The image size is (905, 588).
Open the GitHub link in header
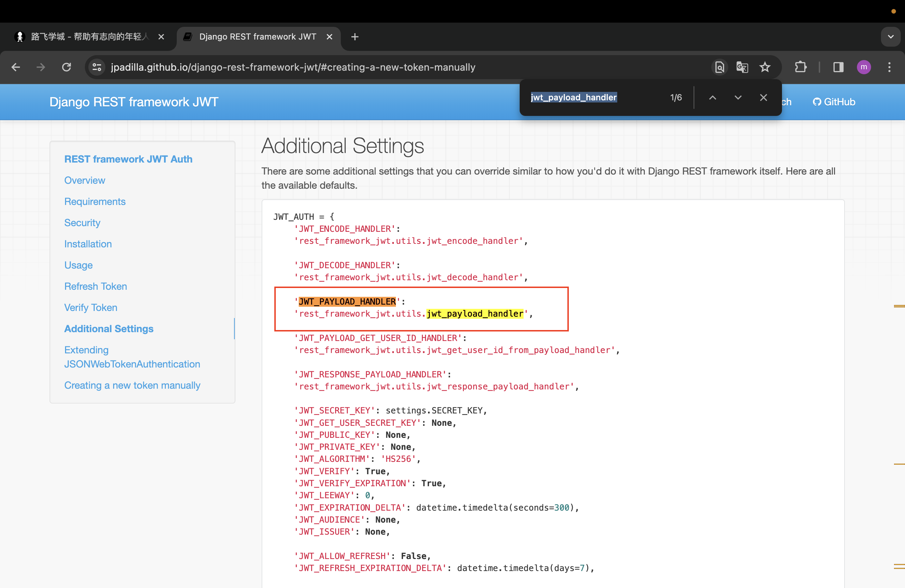point(834,102)
